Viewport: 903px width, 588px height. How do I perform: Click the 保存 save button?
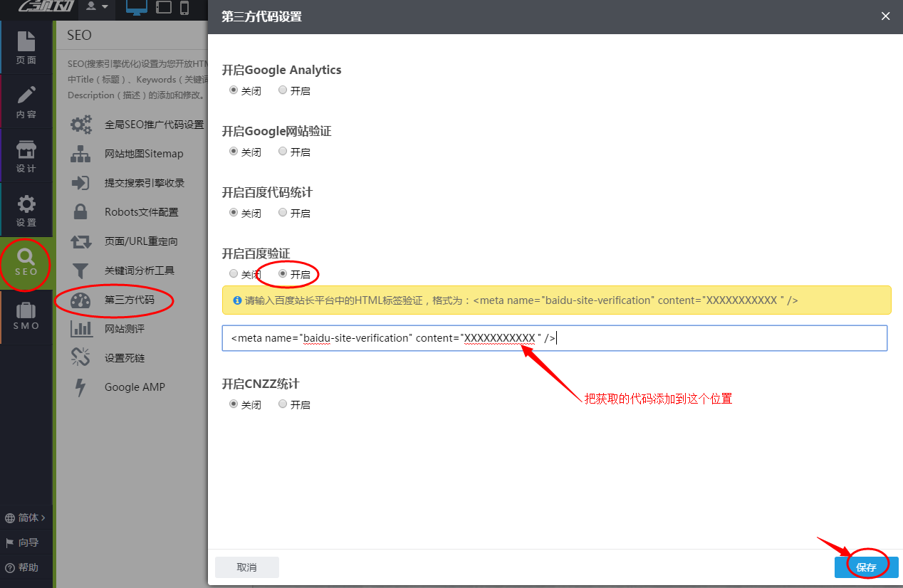point(866,567)
